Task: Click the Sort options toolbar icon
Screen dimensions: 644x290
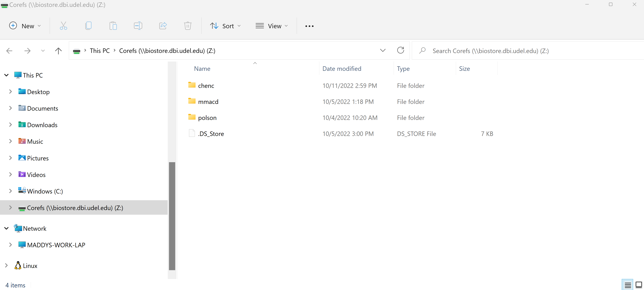Action: [x=225, y=26]
